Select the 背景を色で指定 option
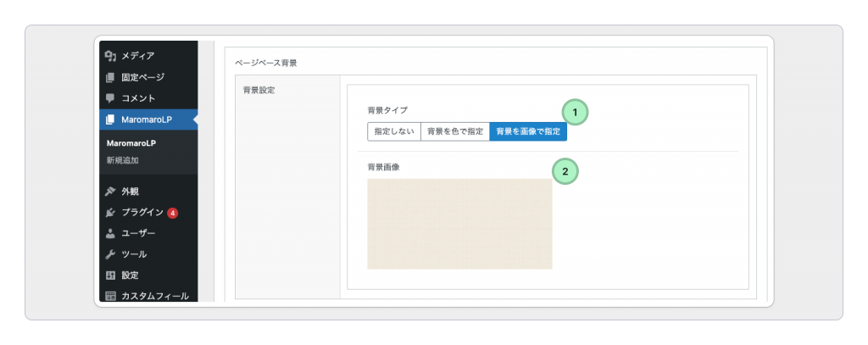The image size is (868, 345). (455, 131)
